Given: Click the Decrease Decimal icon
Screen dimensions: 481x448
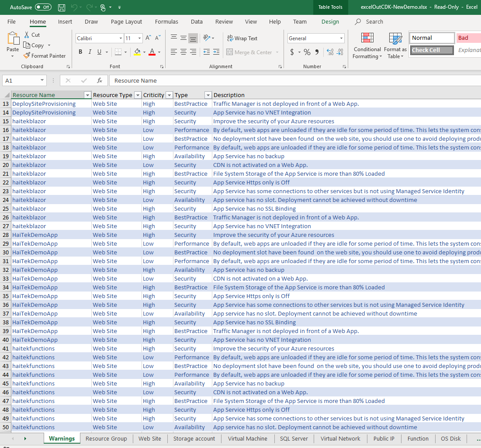Looking at the screenshot, I should tap(340, 52).
